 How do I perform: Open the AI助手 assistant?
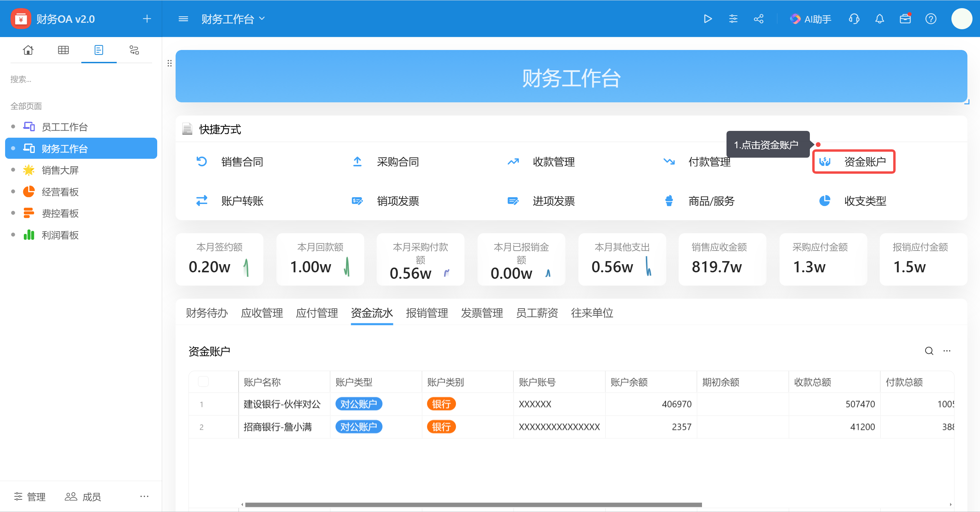point(810,19)
